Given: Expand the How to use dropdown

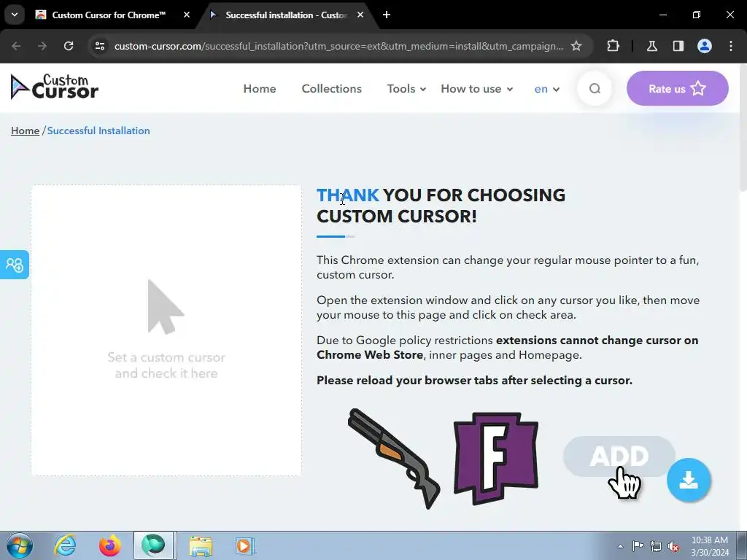Looking at the screenshot, I should click(477, 88).
